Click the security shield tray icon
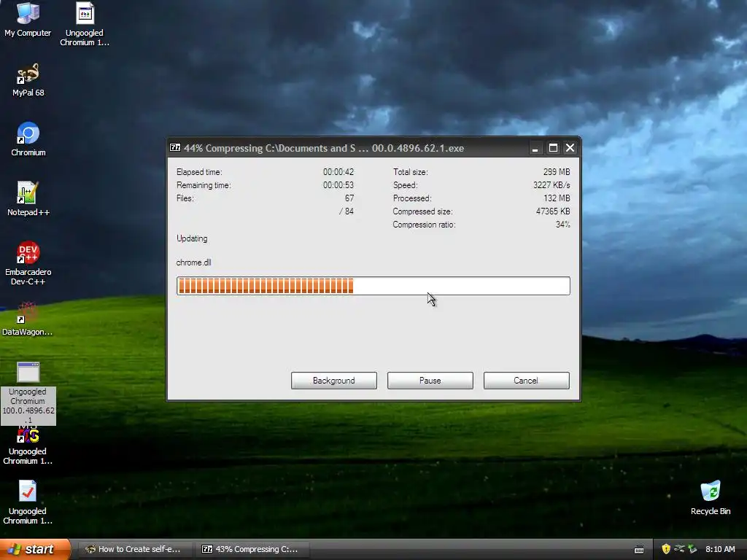Image resolution: width=747 pixels, height=560 pixels. tap(666, 549)
